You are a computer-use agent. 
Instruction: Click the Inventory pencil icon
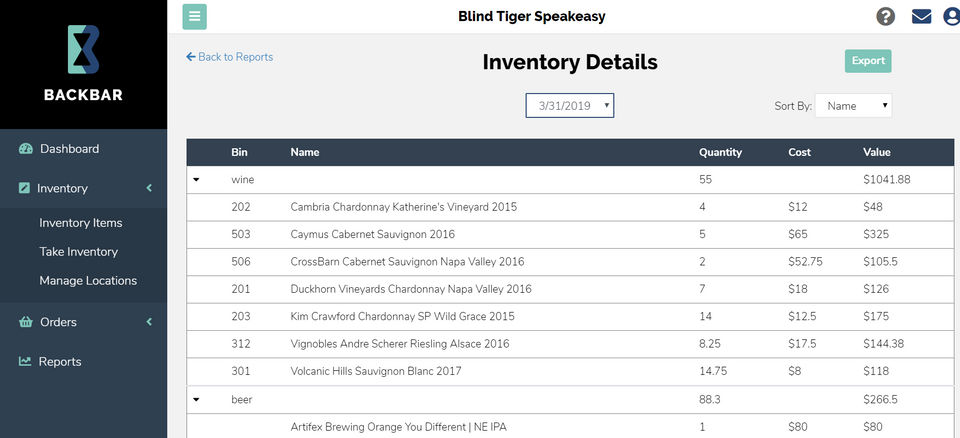pos(24,188)
